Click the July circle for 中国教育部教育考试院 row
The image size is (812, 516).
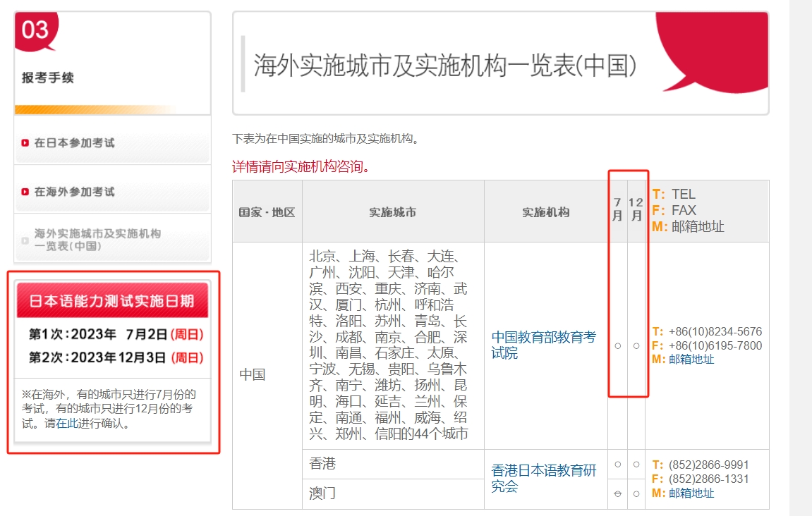point(617,345)
